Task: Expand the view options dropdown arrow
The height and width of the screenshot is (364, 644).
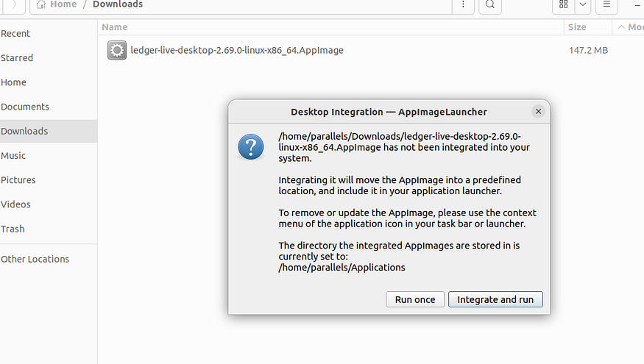Action: click(x=583, y=4)
